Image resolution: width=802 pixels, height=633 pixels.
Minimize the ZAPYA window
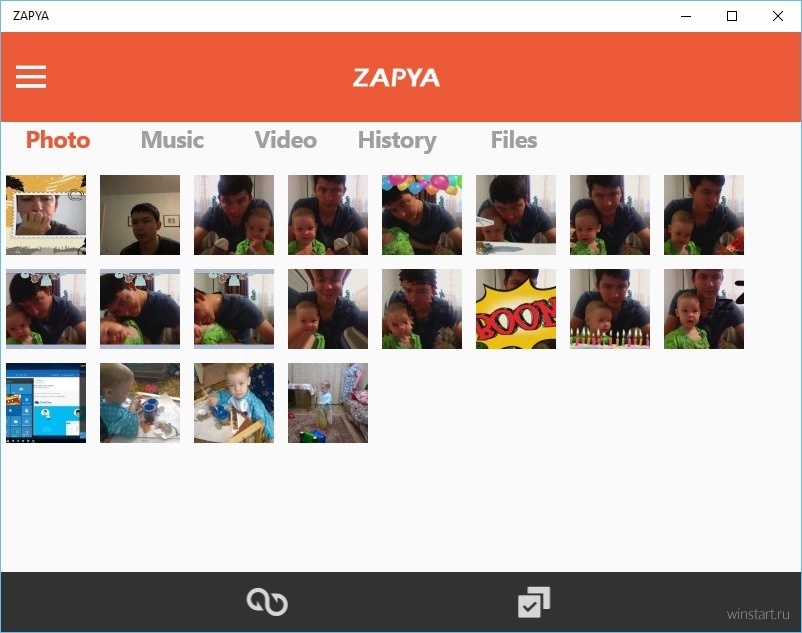(x=686, y=16)
